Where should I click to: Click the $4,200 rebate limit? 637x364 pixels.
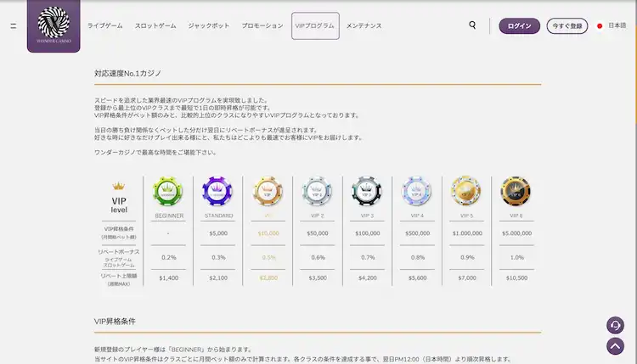[367, 278]
